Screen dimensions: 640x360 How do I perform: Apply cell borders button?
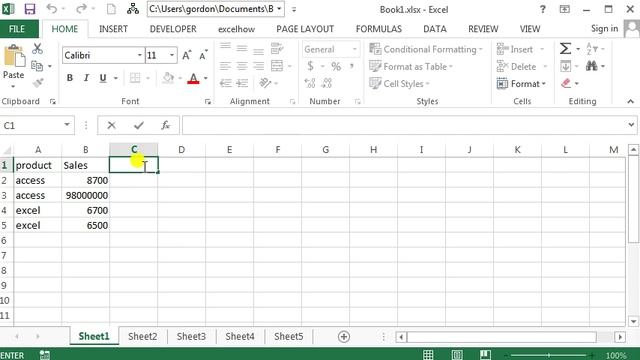click(135, 78)
